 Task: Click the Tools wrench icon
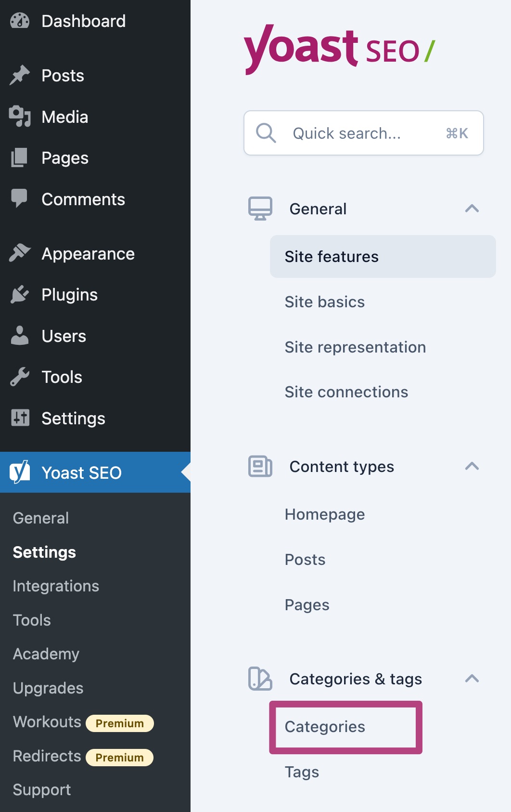pos(20,377)
